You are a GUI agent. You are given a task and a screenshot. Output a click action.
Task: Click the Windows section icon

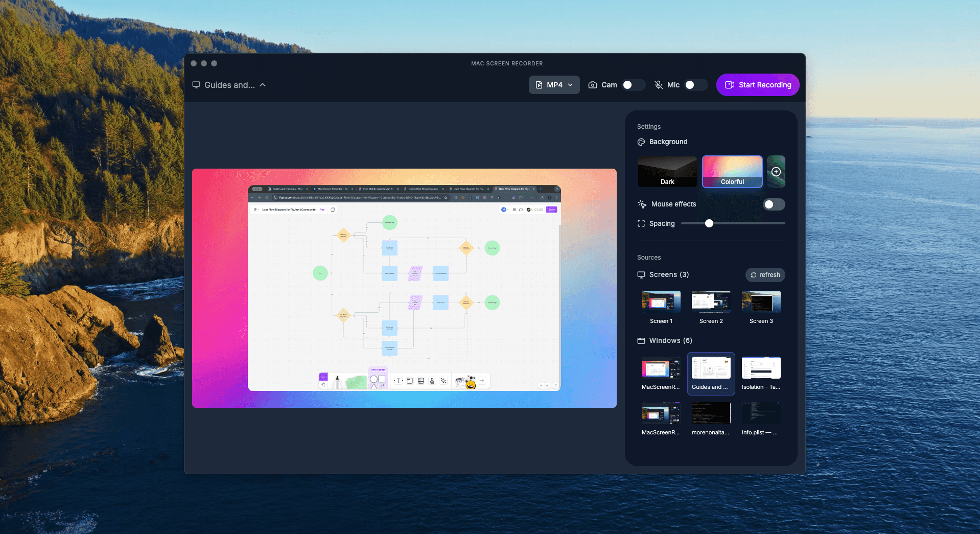tap(641, 341)
